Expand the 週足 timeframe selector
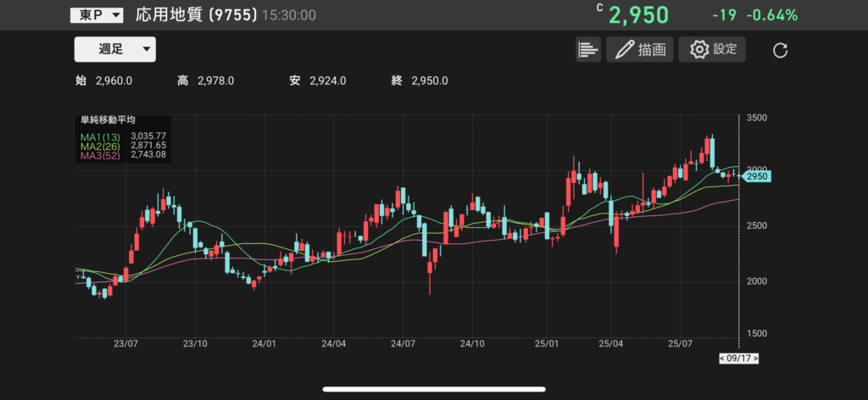The image size is (868, 400). pyautogui.click(x=115, y=49)
